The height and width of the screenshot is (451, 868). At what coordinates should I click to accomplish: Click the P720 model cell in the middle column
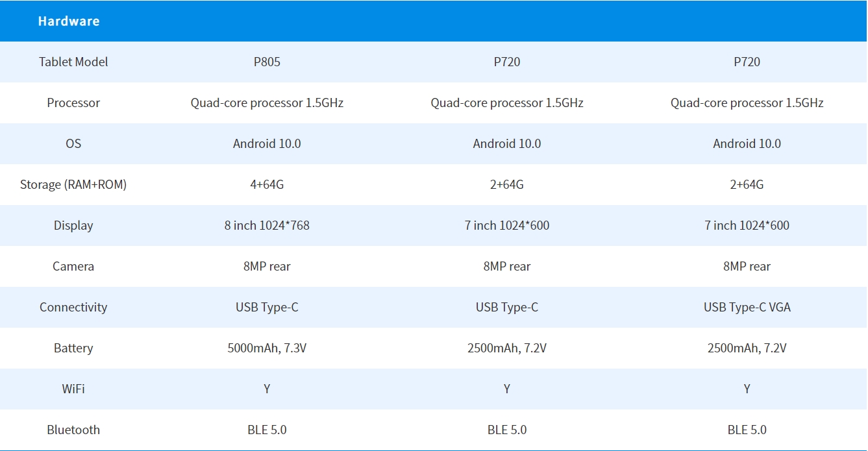[507, 62]
